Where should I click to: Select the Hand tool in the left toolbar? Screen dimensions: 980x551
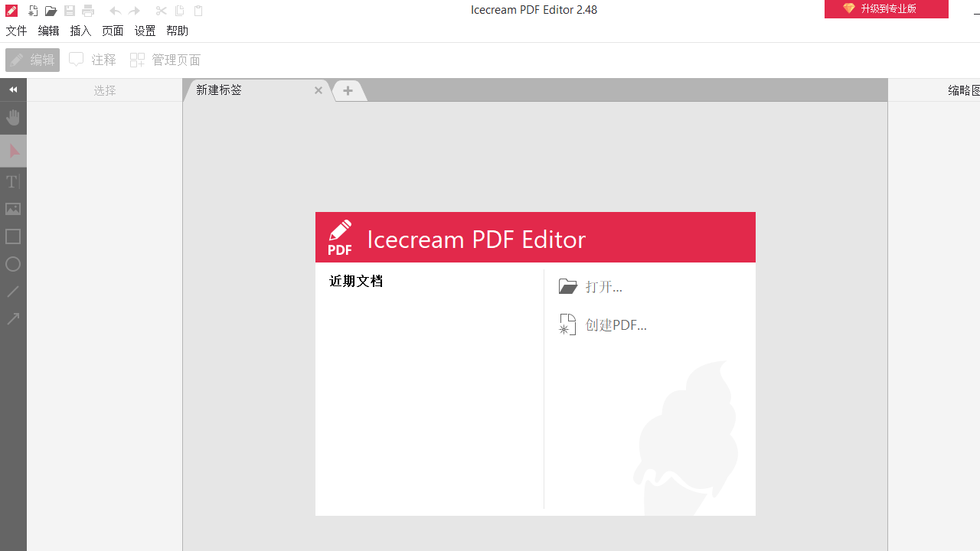[x=12, y=117]
